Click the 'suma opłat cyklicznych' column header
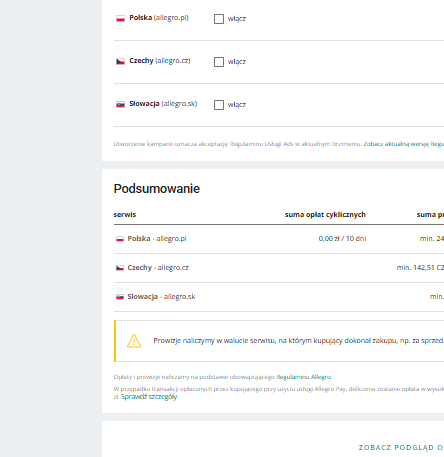This screenshot has width=444, height=457. tap(325, 215)
